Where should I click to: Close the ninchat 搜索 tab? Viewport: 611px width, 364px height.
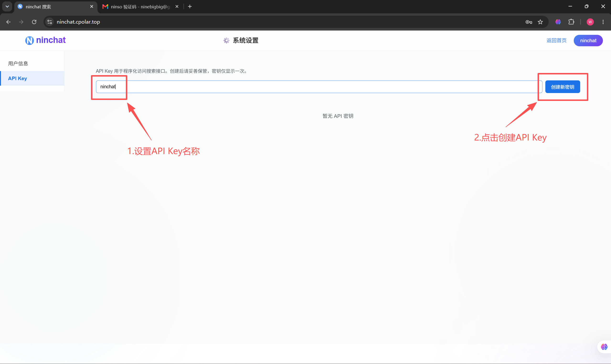[91, 7]
